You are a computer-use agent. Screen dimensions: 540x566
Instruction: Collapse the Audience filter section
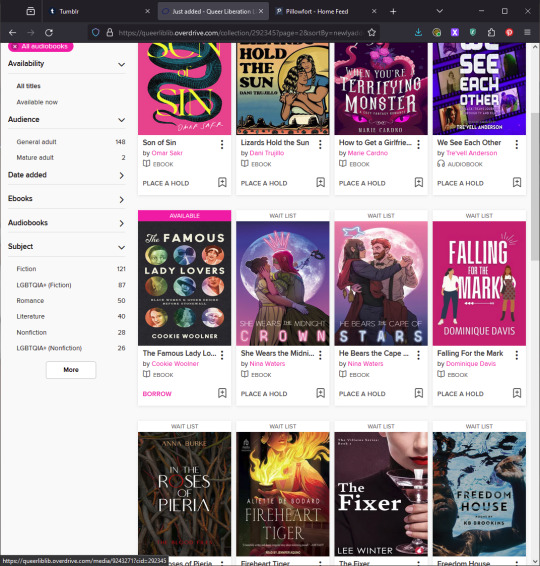67,119
